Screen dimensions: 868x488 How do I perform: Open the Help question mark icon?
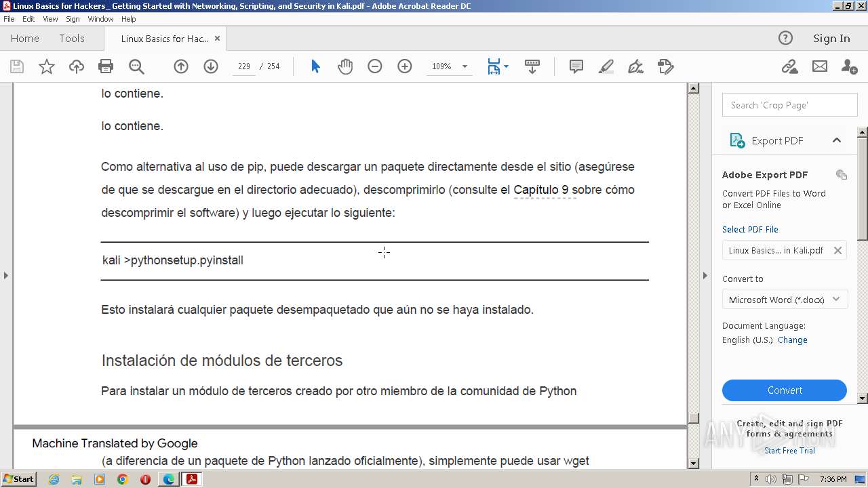click(785, 38)
